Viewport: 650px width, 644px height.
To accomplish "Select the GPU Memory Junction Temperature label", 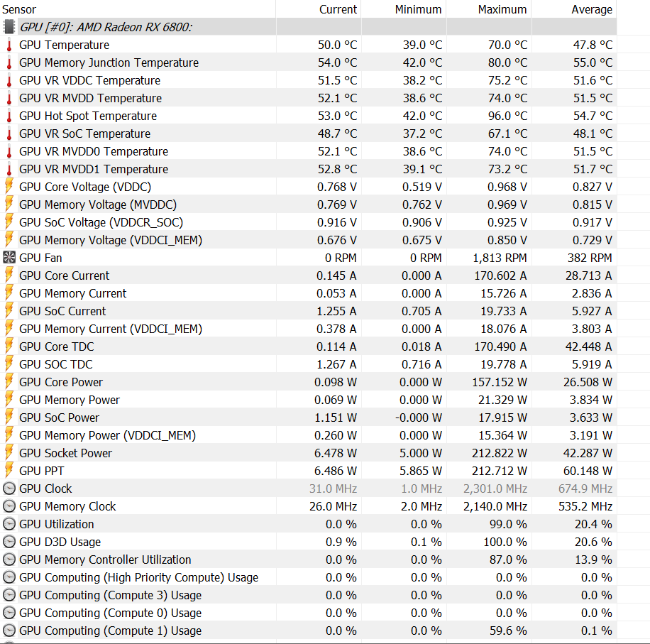I will (109, 62).
